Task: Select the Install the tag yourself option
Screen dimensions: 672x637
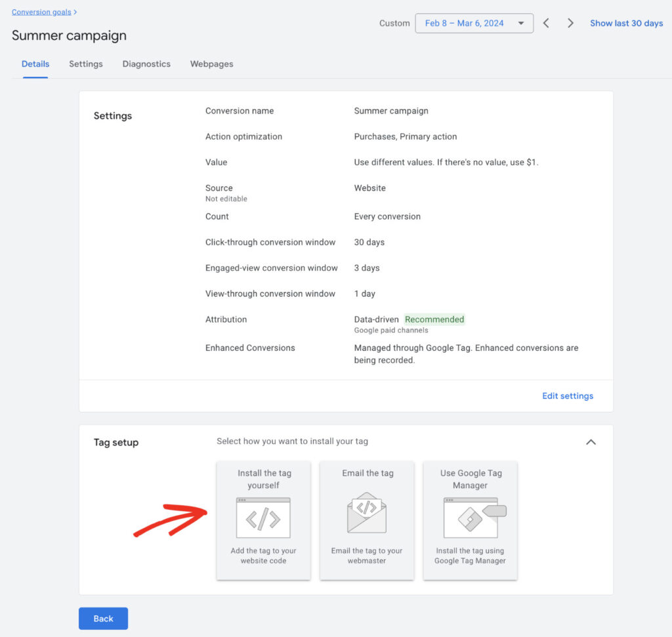Action: point(263,520)
